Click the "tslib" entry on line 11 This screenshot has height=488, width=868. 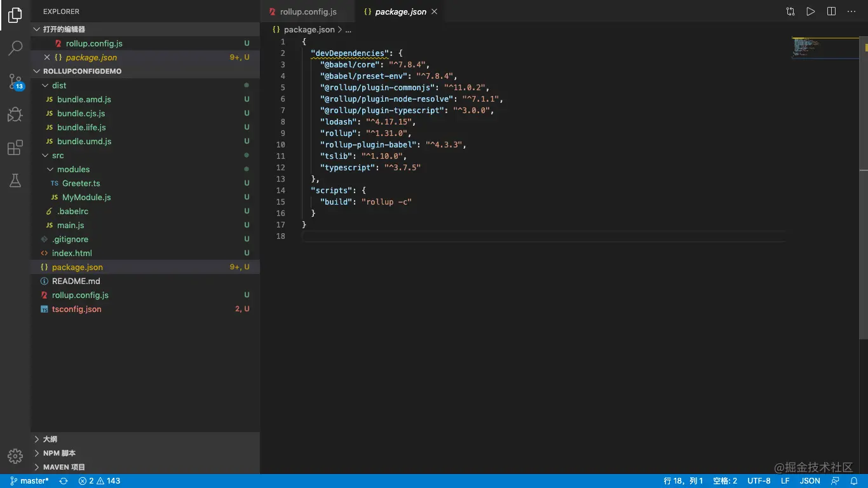[x=336, y=156]
